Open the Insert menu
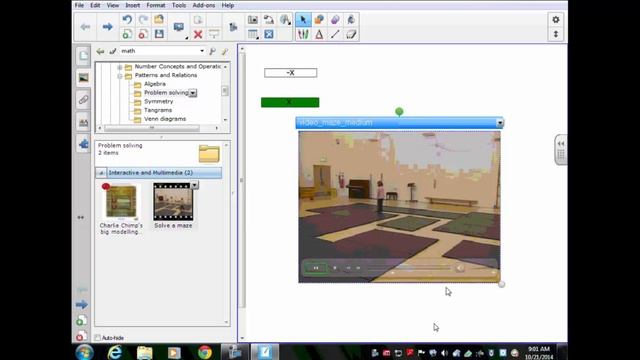The image size is (640, 360). 133,5
